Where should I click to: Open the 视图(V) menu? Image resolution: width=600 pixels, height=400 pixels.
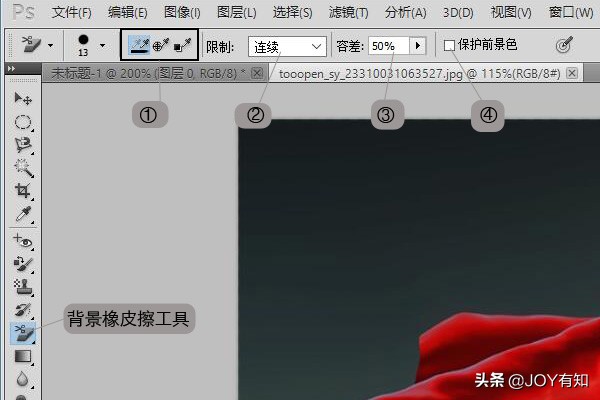click(x=511, y=13)
